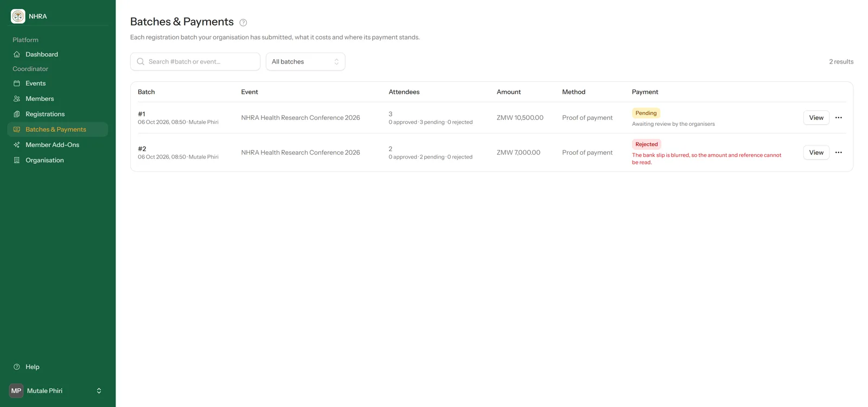Click the Pending payment badge

click(x=646, y=113)
